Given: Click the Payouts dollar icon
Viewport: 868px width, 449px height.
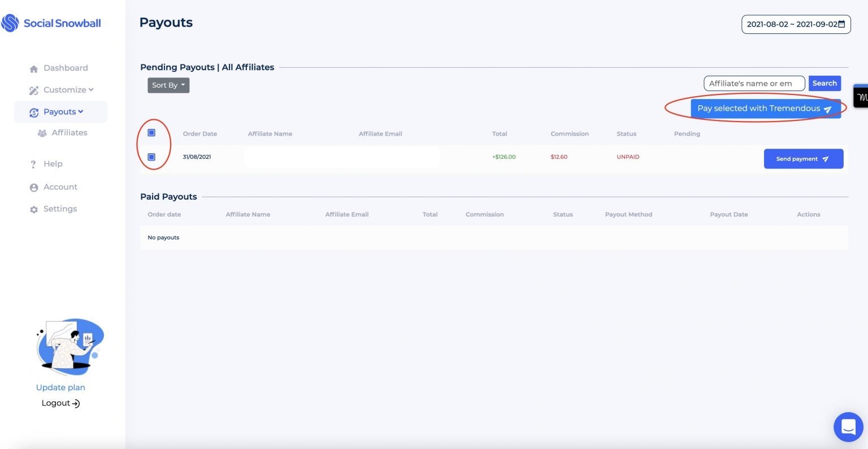Looking at the screenshot, I should point(34,113).
